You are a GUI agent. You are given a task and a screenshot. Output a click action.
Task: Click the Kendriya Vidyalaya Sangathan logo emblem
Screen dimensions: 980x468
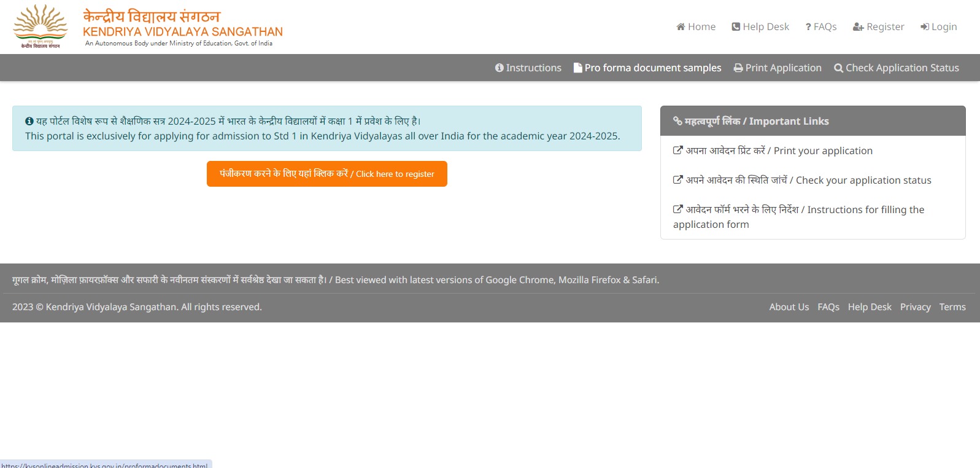(x=41, y=26)
